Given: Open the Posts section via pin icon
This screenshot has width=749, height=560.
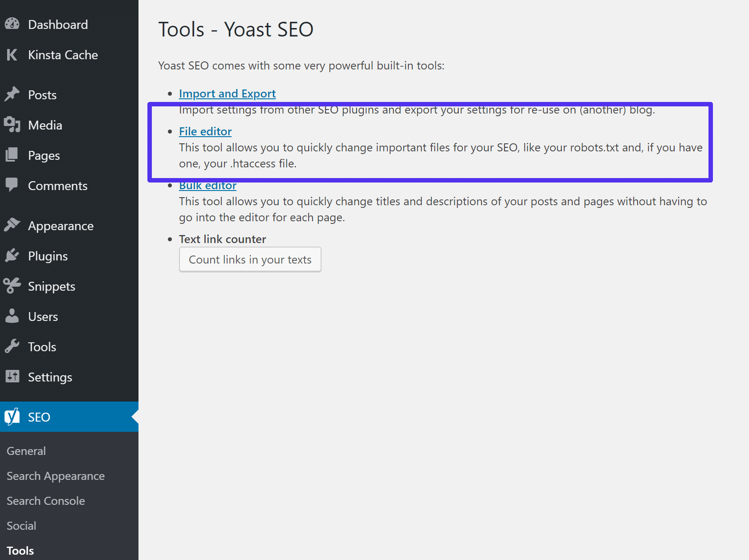Looking at the screenshot, I should 12,94.
